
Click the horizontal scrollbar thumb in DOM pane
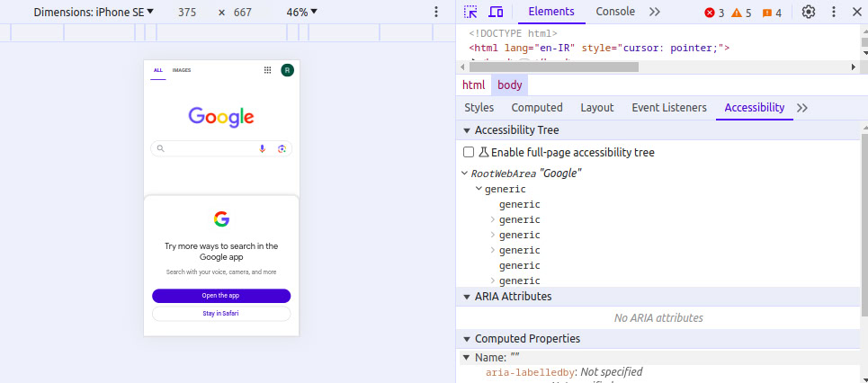553,67
